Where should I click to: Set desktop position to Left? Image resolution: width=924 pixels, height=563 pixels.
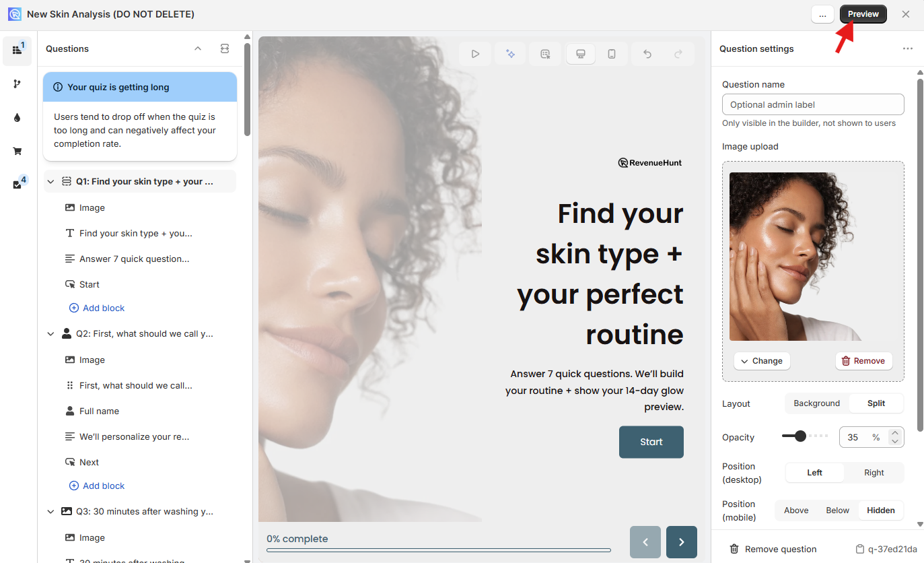[815, 473]
